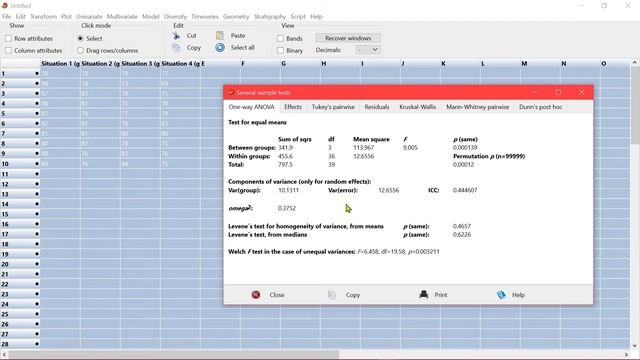Click the Help label in the test dialog
Screen dimensions: 640x360
click(518, 295)
